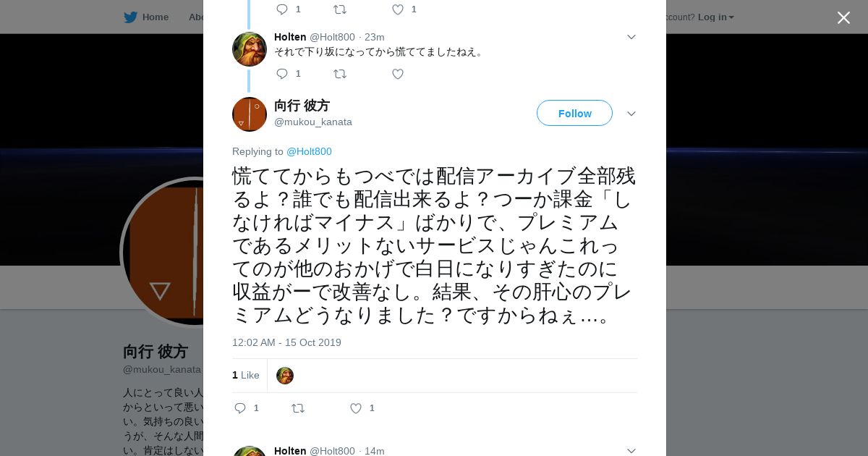
Task: Like the topmost partially visible tweet
Action: [x=397, y=9]
